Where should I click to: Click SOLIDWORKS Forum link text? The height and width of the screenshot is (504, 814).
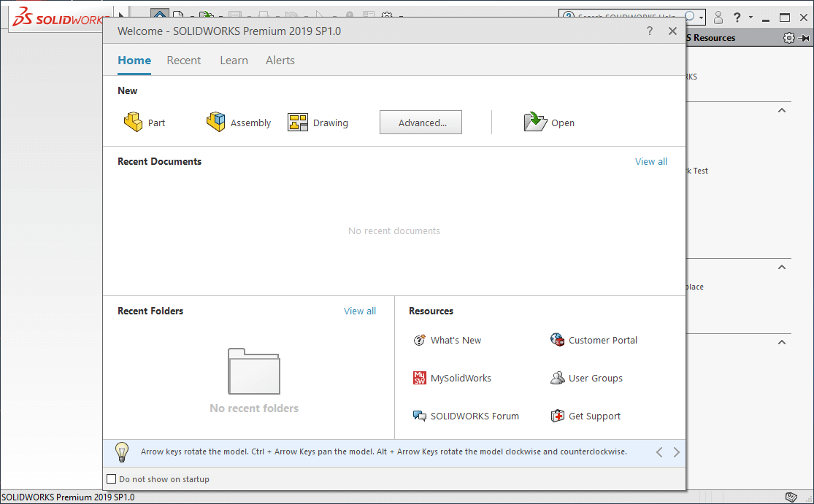tap(475, 416)
